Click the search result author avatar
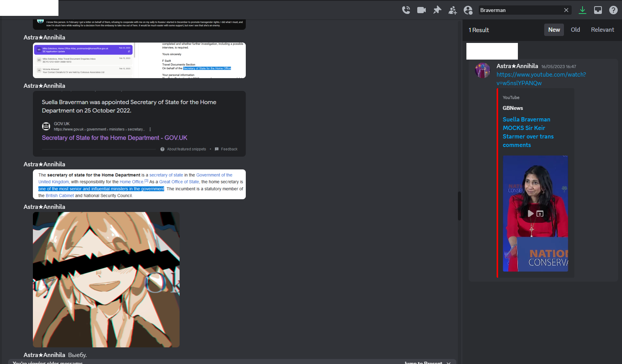 point(483,70)
